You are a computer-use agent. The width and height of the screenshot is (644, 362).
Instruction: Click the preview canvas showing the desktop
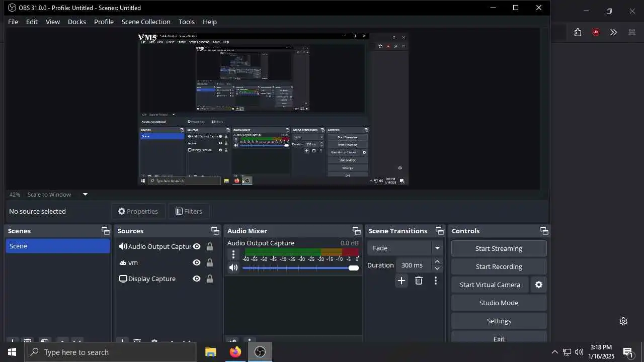[x=273, y=109]
